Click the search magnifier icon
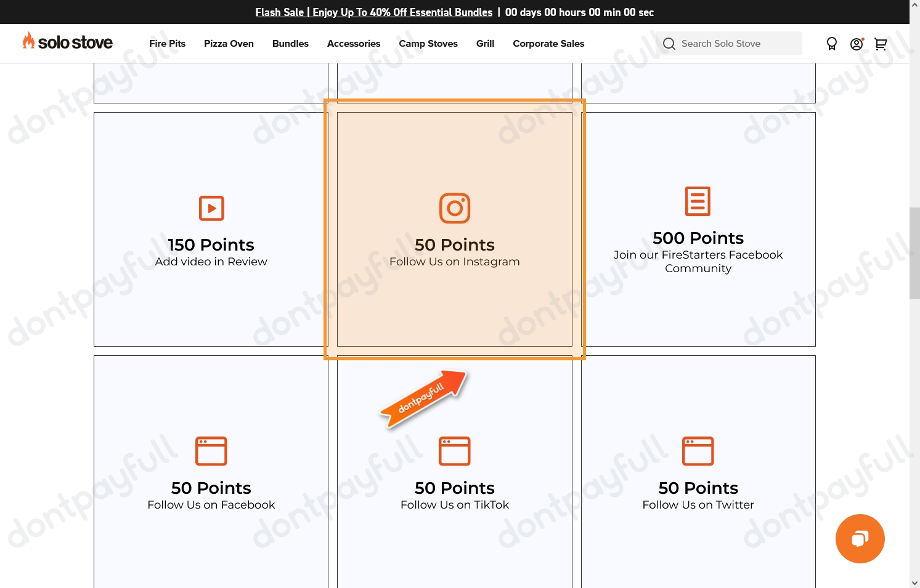 click(669, 44)
